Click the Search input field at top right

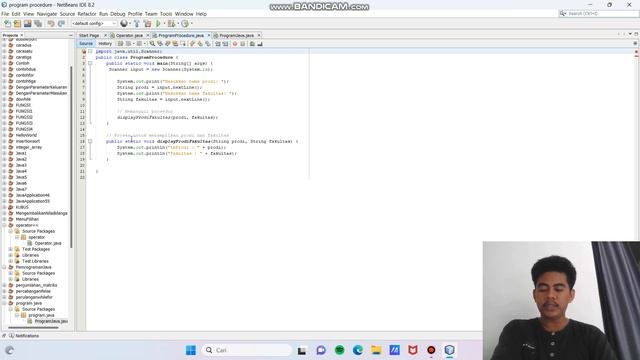(602, 14)
